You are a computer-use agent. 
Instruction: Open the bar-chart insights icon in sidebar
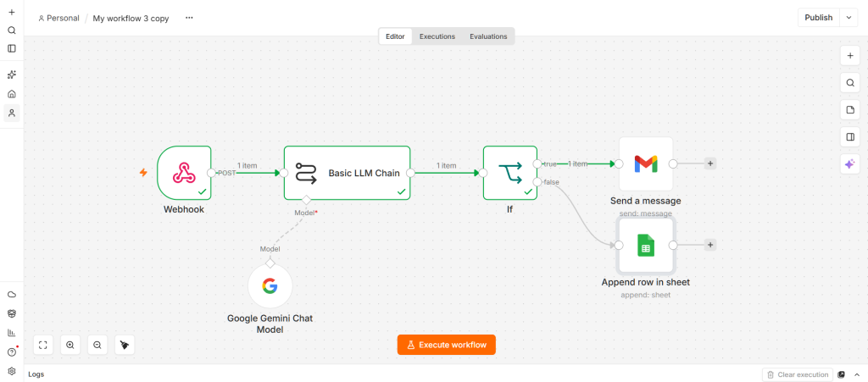pyautogui.click(x=12, y=333)
